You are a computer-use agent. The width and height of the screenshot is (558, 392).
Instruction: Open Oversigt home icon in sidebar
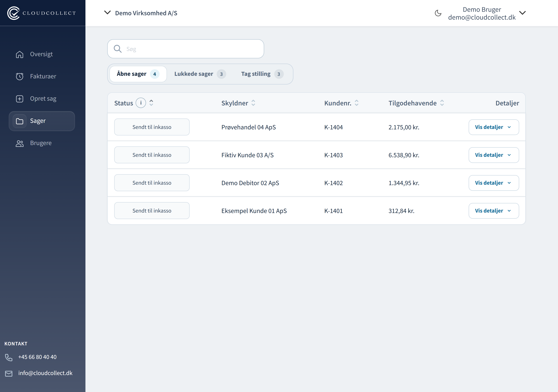(x=20, y=54)
